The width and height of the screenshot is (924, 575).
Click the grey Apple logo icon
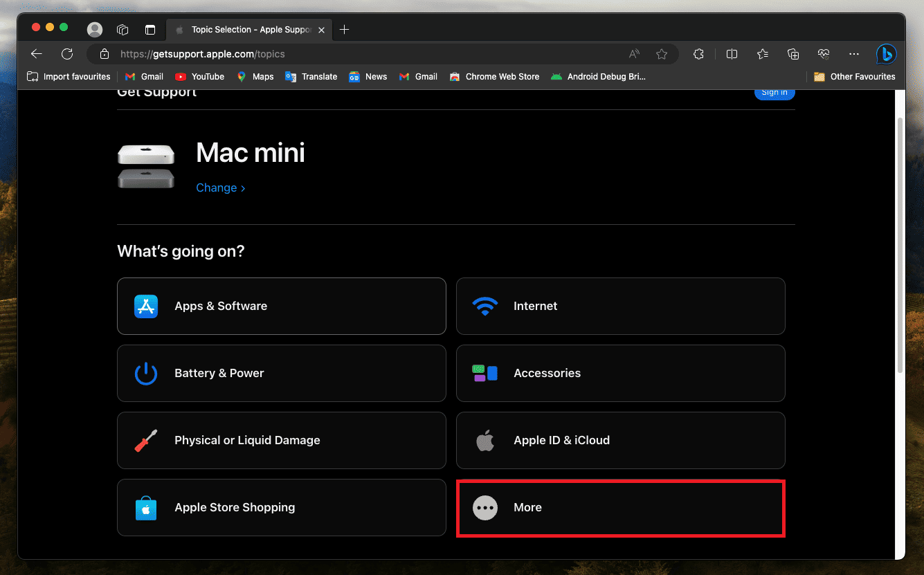(x=485, y=440)
